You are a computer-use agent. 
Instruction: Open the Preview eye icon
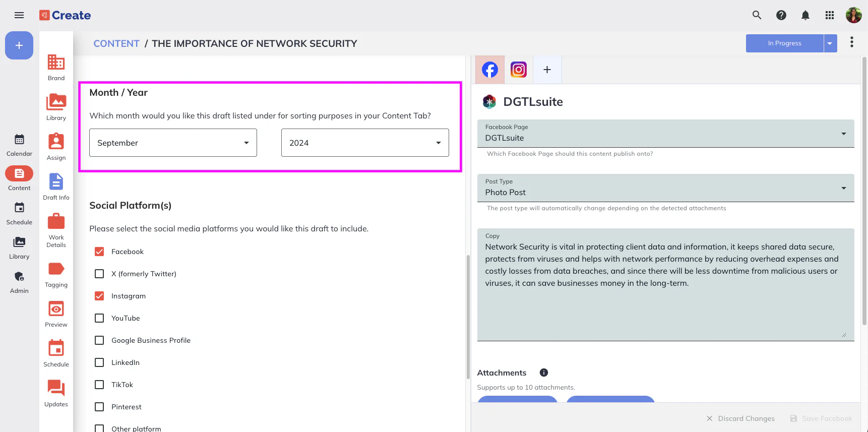[56, 309]
